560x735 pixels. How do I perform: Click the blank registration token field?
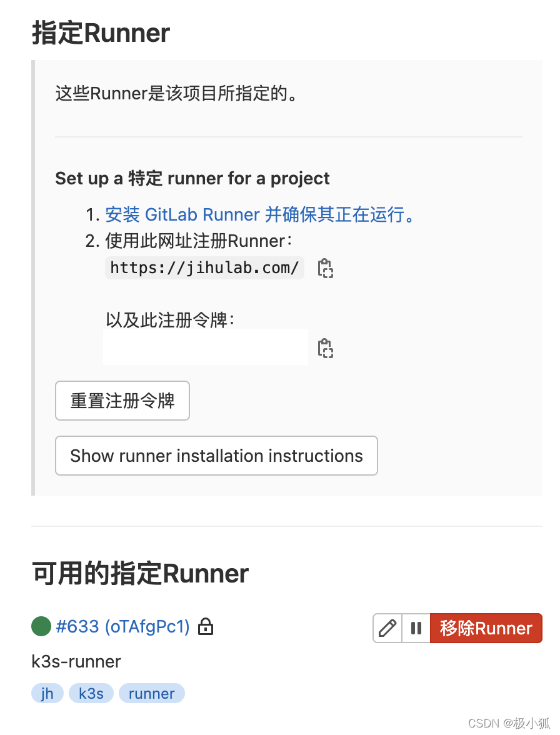[x=206, y=347]
